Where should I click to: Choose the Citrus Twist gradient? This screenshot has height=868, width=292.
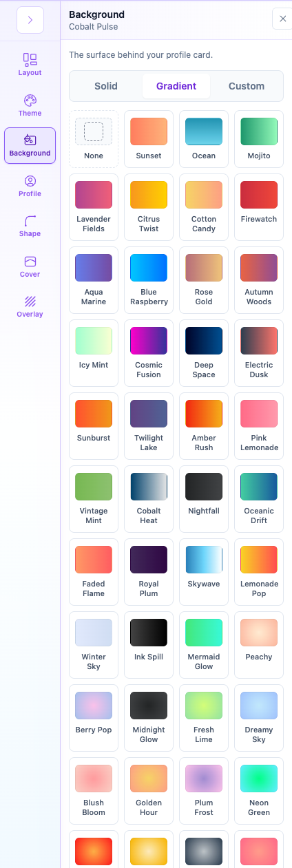click(149, 207)
